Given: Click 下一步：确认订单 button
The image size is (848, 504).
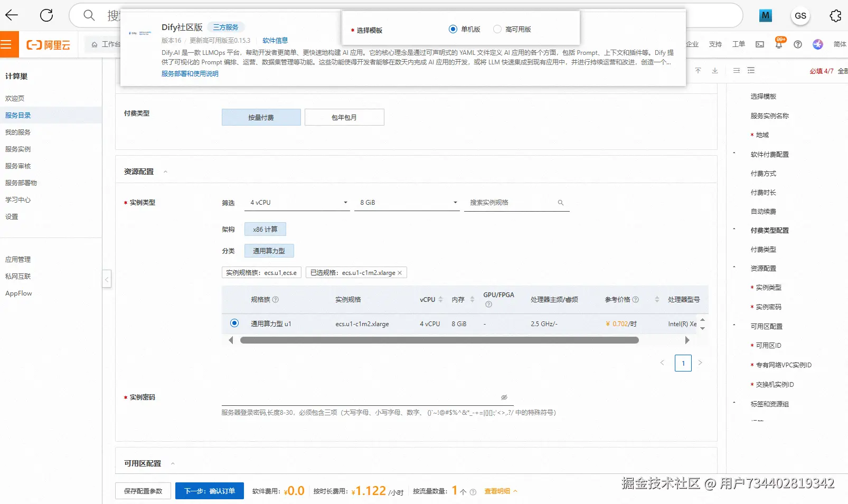Looking at the screenshot, I should click(x=210, y=491).
